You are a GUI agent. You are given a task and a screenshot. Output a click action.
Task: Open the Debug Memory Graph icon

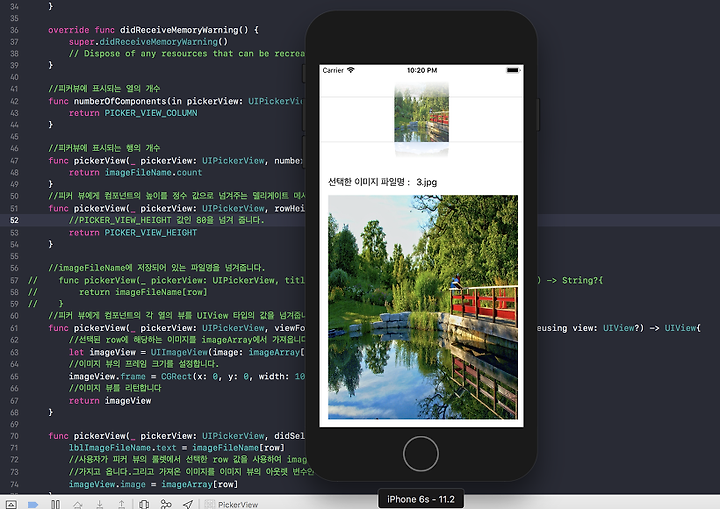pos(166,504)
